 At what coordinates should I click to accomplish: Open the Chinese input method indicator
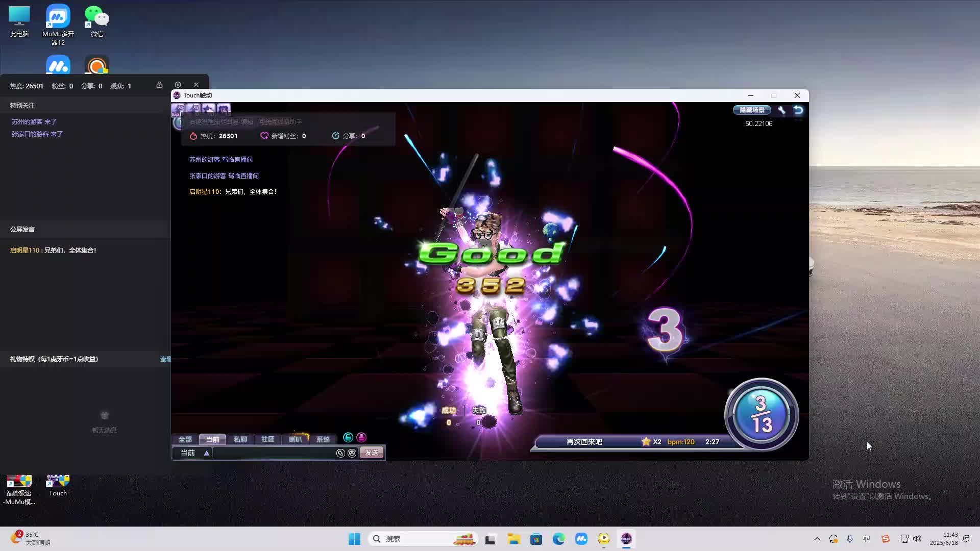pyautogui.click(x=866, y=539)
